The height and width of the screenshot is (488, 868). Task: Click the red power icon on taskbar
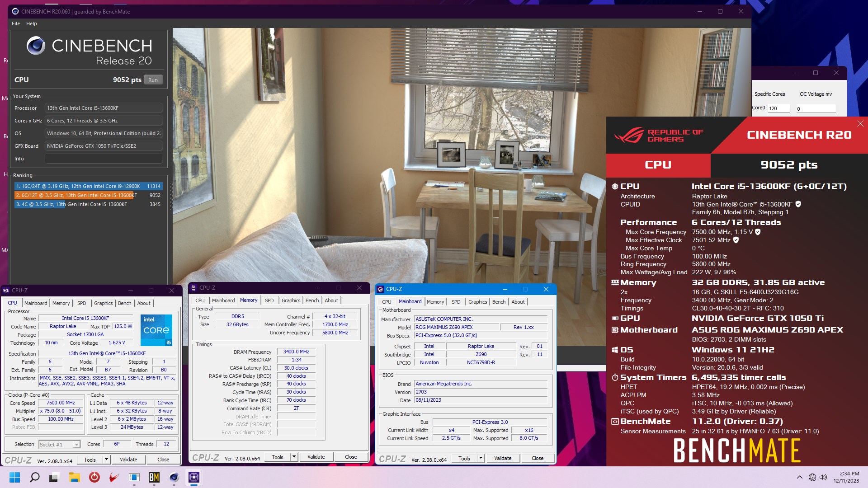click(94, 477)
